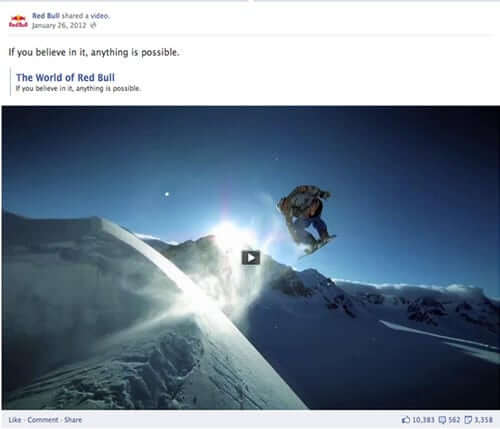Screen dimensions: 500x429
Task: Click the Red Bull logo avatar
Action: pos(18,21)
